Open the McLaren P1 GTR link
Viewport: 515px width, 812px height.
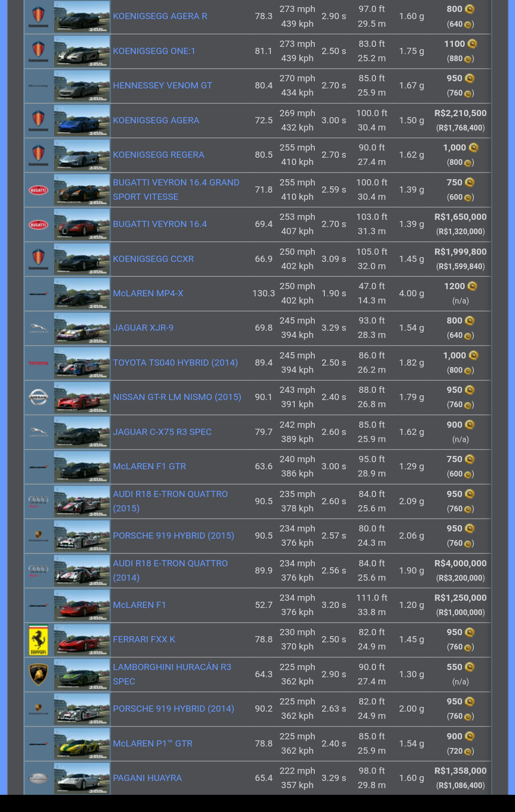[153, 744]
